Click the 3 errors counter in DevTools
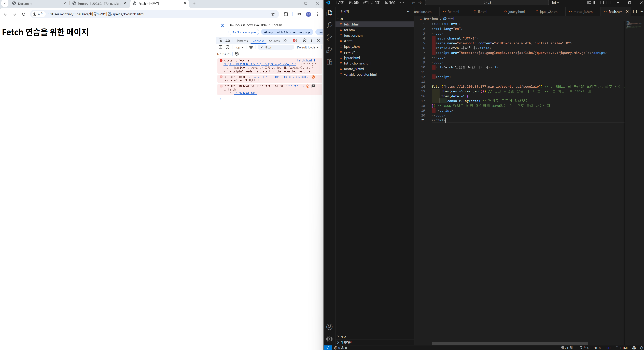 pyautogui.click(x=295, y=40)
